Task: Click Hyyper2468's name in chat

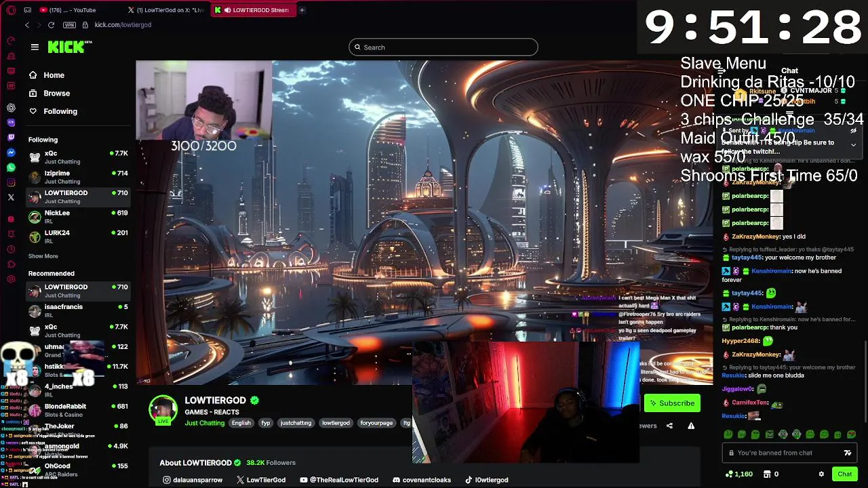Action: click(741, 341)
